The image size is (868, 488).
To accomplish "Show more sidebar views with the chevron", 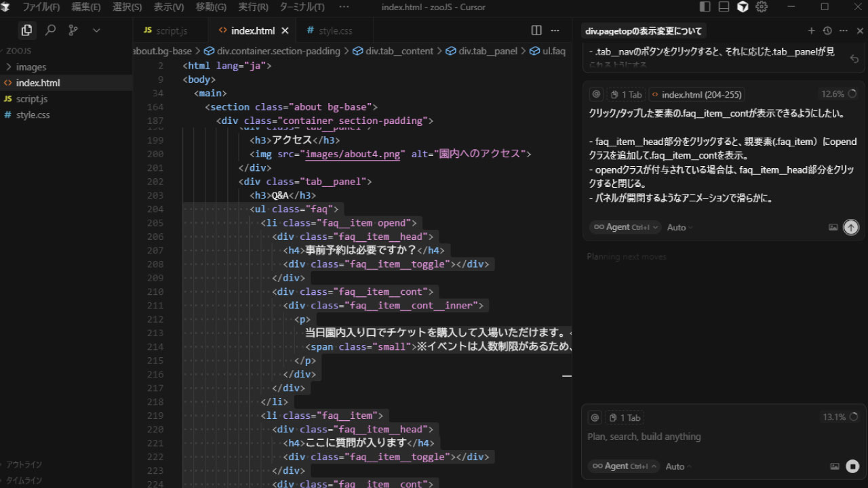I will coord(96,30).
